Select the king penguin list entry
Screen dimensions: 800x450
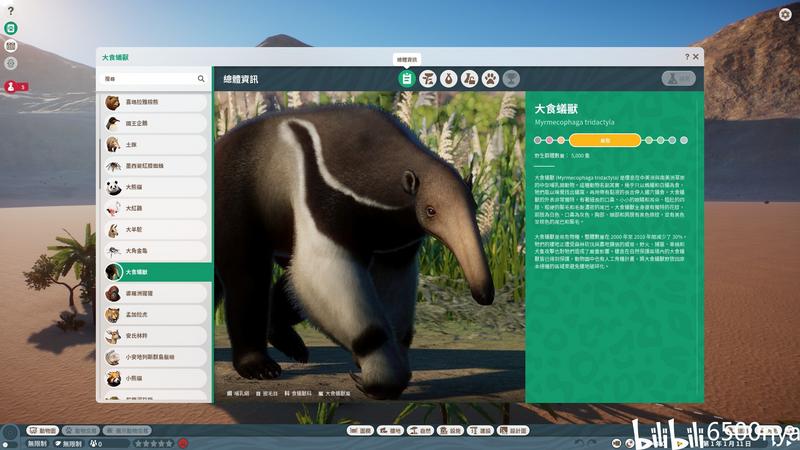(156, 123)
